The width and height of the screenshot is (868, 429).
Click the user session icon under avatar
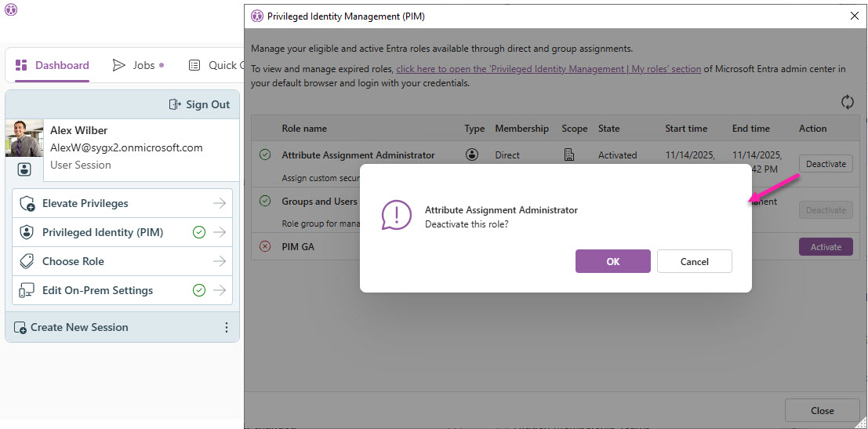(24, 169)
